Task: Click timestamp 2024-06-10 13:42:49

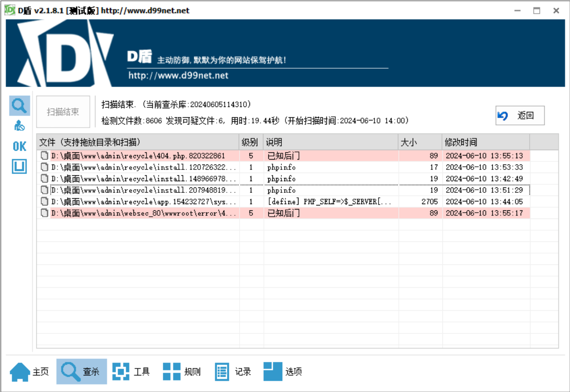Action: pyautogui.click(x=484, y=179)
